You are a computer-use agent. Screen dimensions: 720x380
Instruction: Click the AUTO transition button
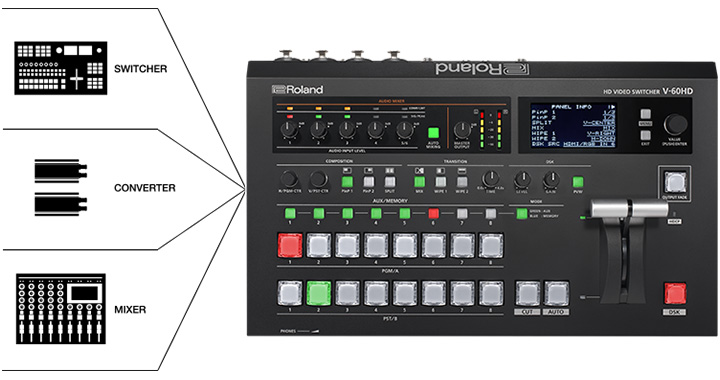tap(557, 294)
